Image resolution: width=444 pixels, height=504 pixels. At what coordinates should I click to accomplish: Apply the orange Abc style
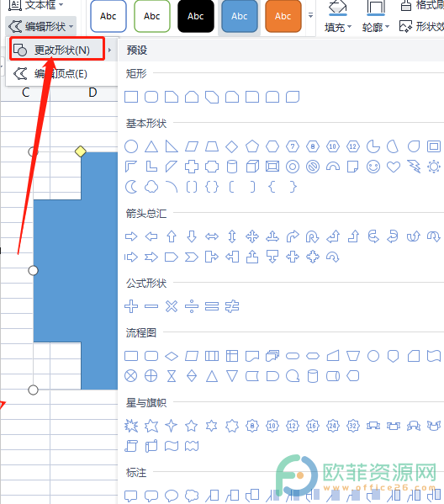tap(283, 16)
